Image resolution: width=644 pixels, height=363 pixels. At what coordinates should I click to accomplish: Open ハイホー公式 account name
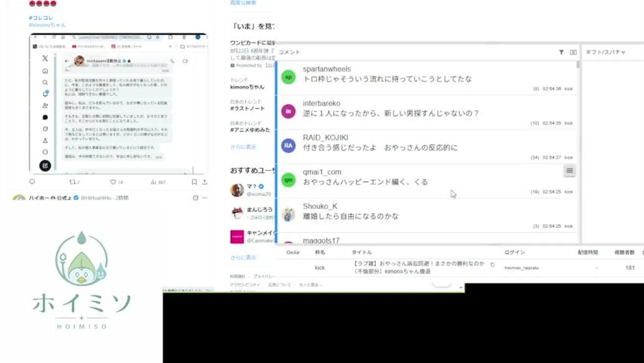tap(50, 198)
